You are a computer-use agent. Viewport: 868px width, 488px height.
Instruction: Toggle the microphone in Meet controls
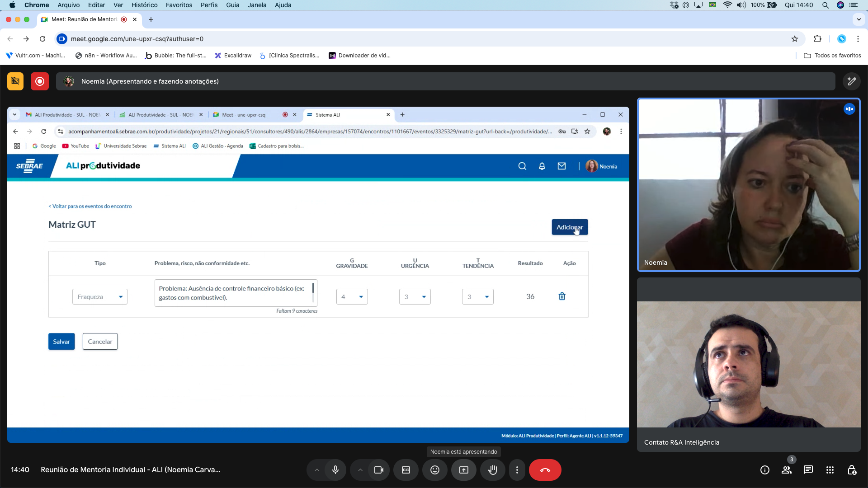point(335,470)
